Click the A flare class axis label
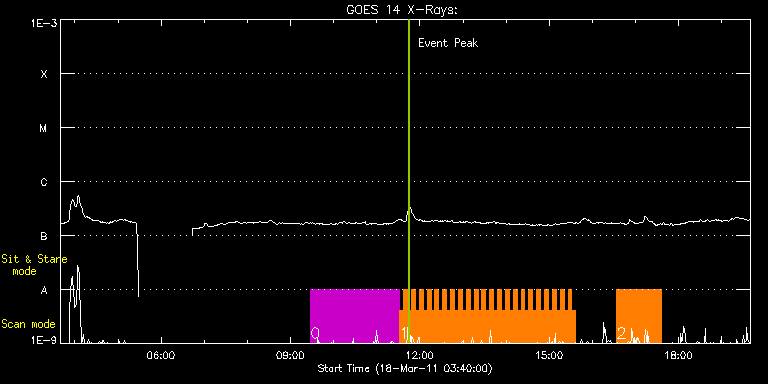Screen dimensions: 768x384 44,290
